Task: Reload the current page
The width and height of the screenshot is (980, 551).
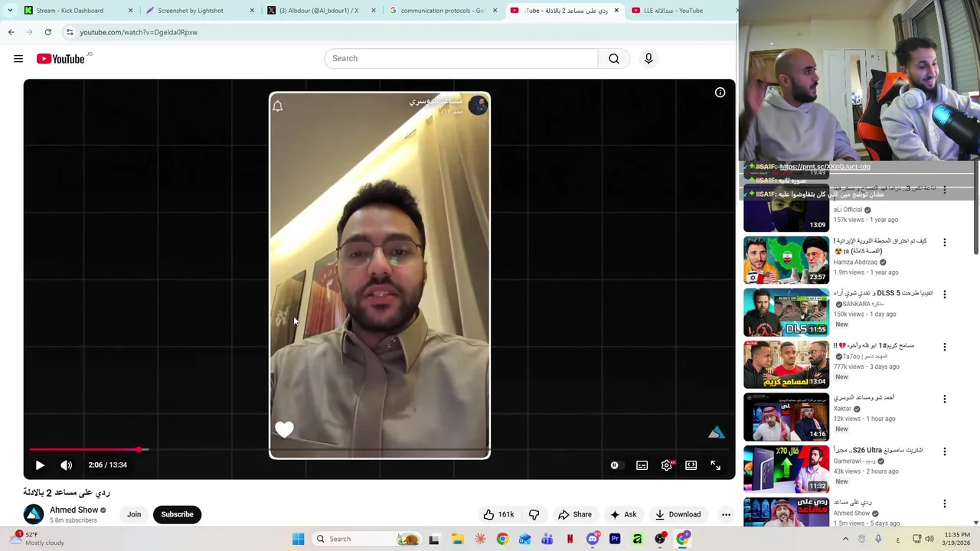Action: (x=47, y=32)
